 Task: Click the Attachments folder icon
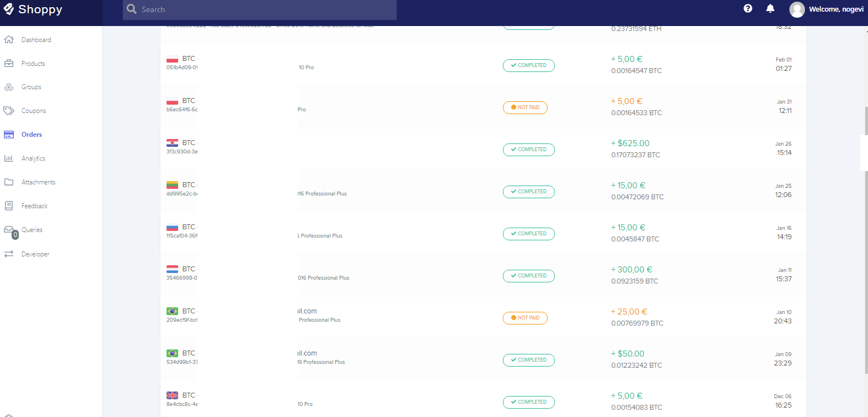(x=9, y=182)
